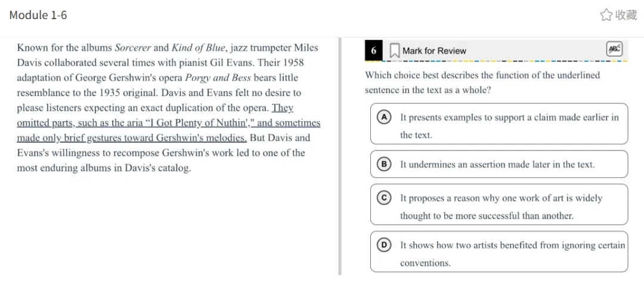The image size is (644, 283).
Task: Click the Module 1-6 title
Action: point(38,15)
